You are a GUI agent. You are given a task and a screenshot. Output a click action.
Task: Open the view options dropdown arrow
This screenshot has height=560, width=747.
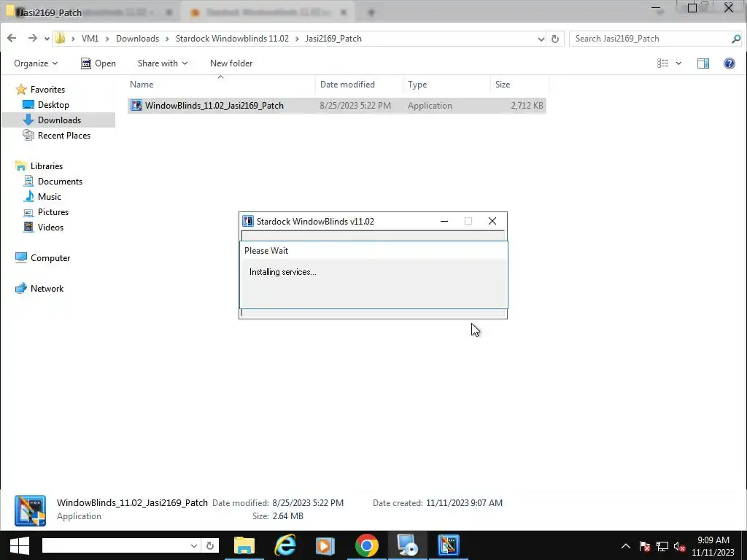678,63
